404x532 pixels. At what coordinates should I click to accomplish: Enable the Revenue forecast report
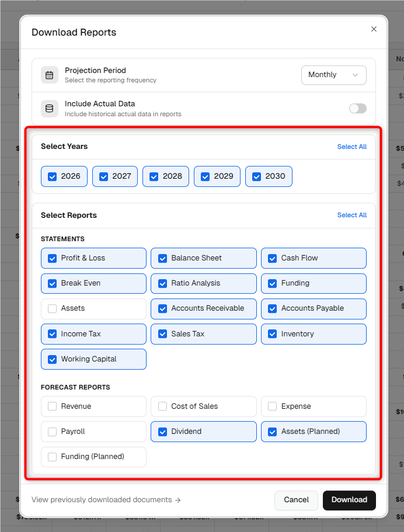click(x=52, y=406)
